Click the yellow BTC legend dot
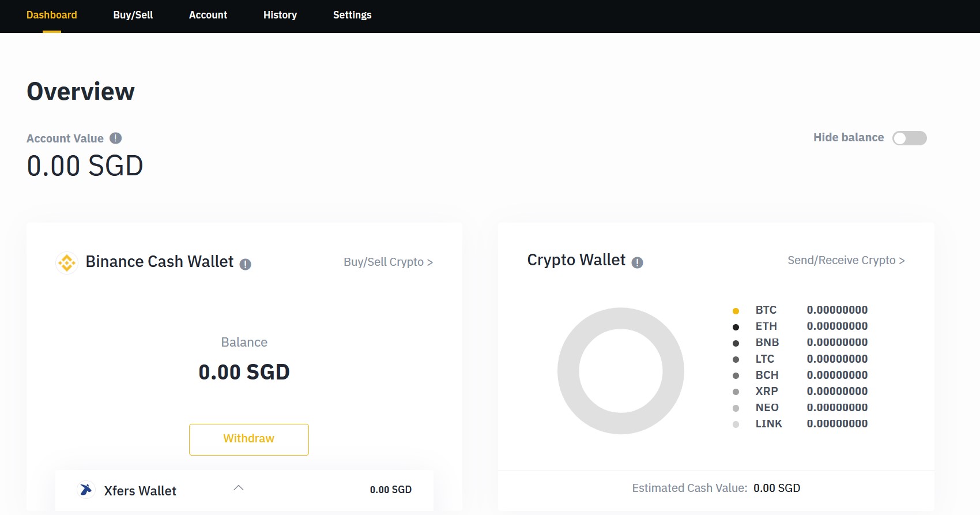 click(x=736, y=311)
